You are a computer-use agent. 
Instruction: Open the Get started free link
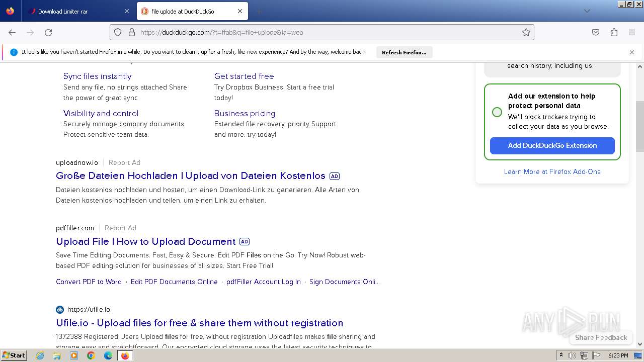(x=244, y=76)
